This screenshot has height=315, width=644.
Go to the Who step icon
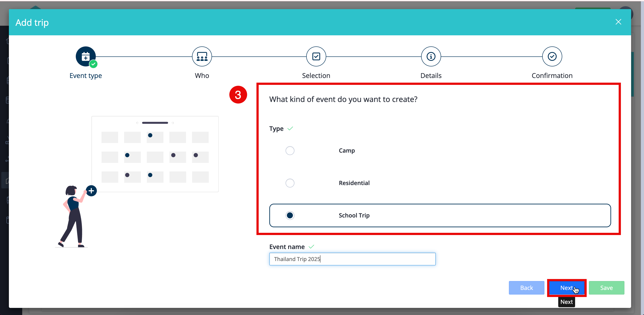click(x=202, y=56)
